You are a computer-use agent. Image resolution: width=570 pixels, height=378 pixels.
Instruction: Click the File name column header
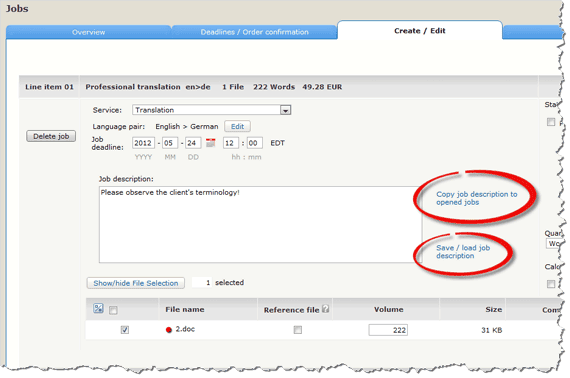185,309
